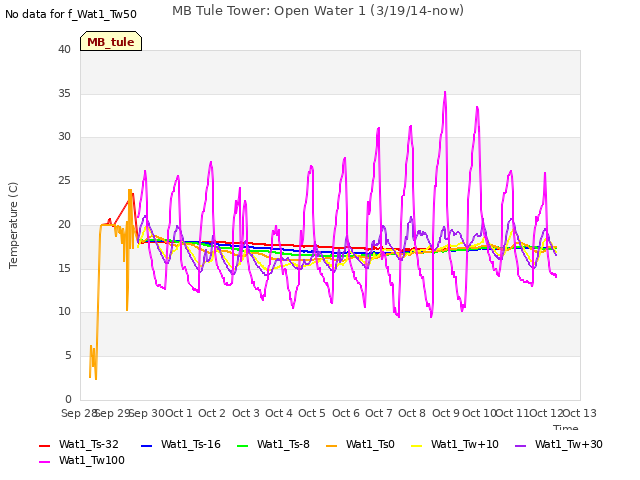Click the magenta Wat1_Tw100 legend swatch
This screenshot has height=480, width=640.
point(44,462)
